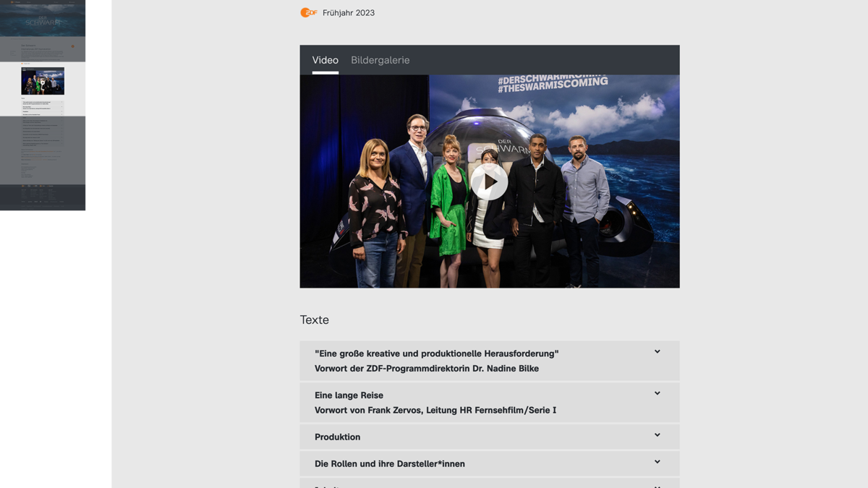Click the chevron on the bottom Inhalt row
868x488 pixels.
coord(657,485)
